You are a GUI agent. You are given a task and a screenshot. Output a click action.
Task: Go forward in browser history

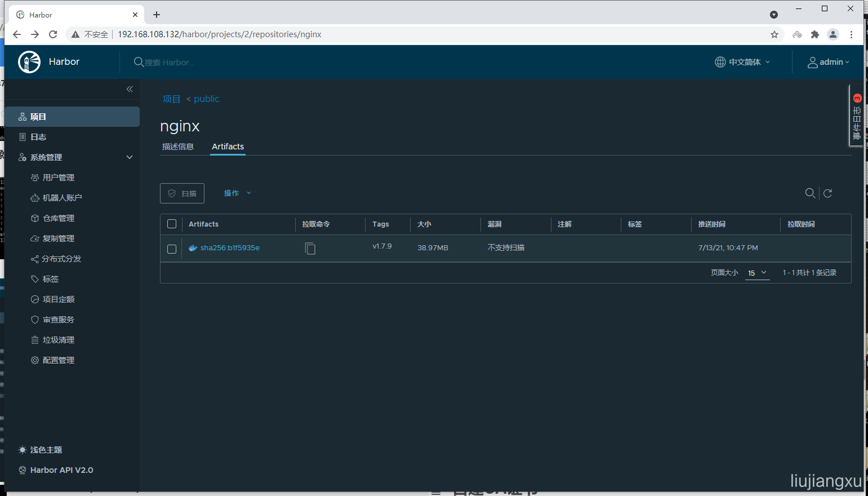coord(35,34)
